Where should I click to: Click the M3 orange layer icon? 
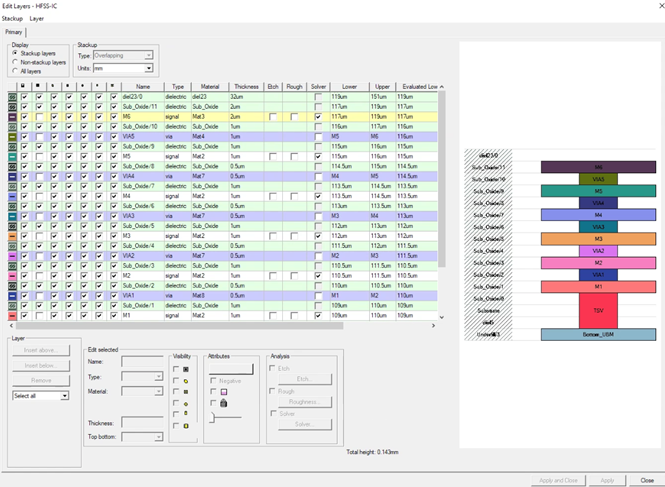point(11,236)
